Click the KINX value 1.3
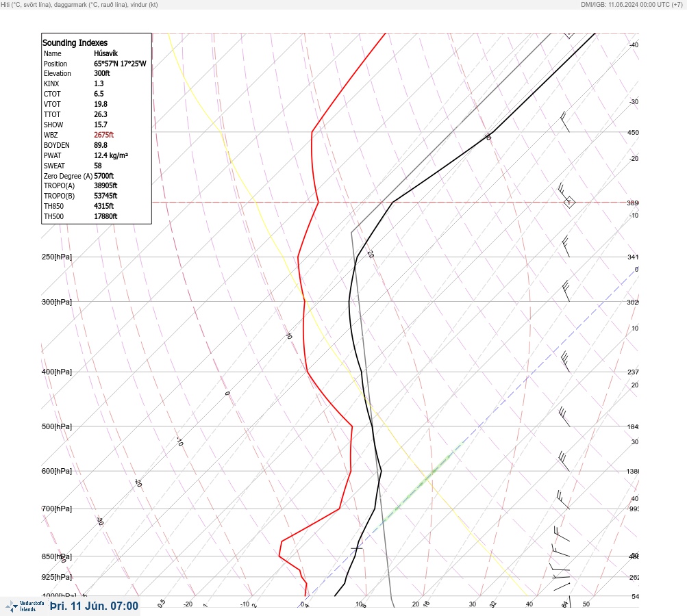The width and height of the screenshot is (687, 616). [x=99, y=84]
